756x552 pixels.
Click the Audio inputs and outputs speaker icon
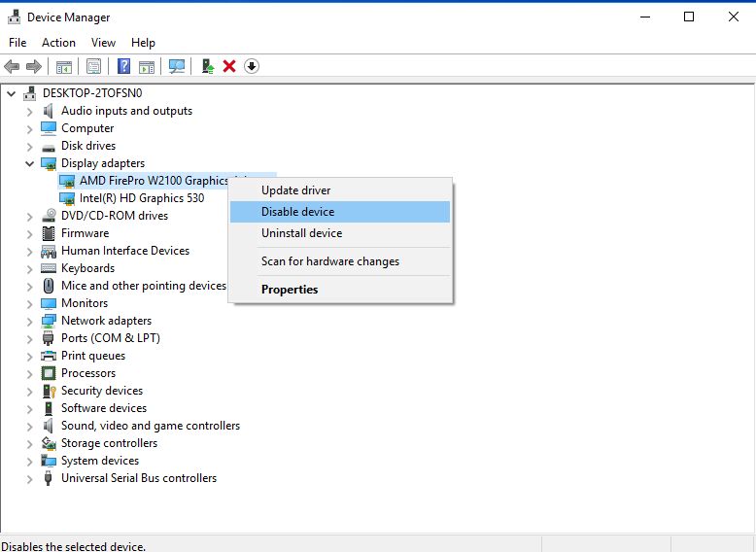(49, 111)
